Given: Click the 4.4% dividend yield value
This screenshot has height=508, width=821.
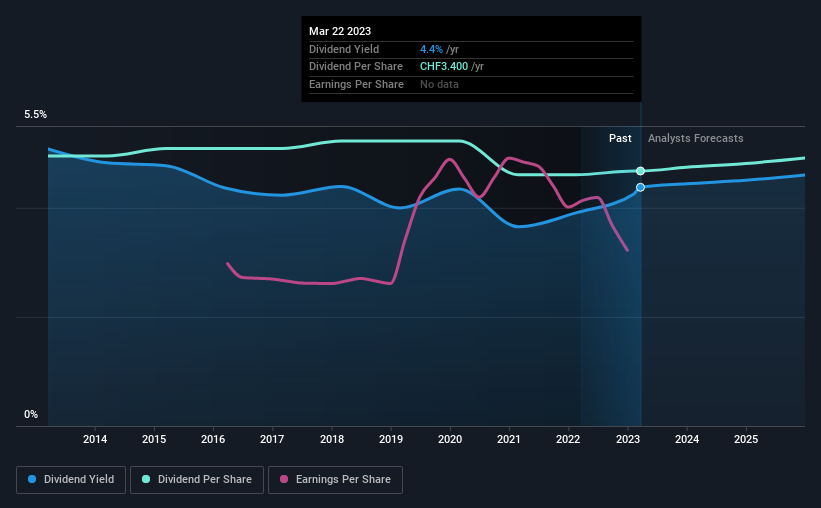Looking at the screenshot, I should coord(431,49).
